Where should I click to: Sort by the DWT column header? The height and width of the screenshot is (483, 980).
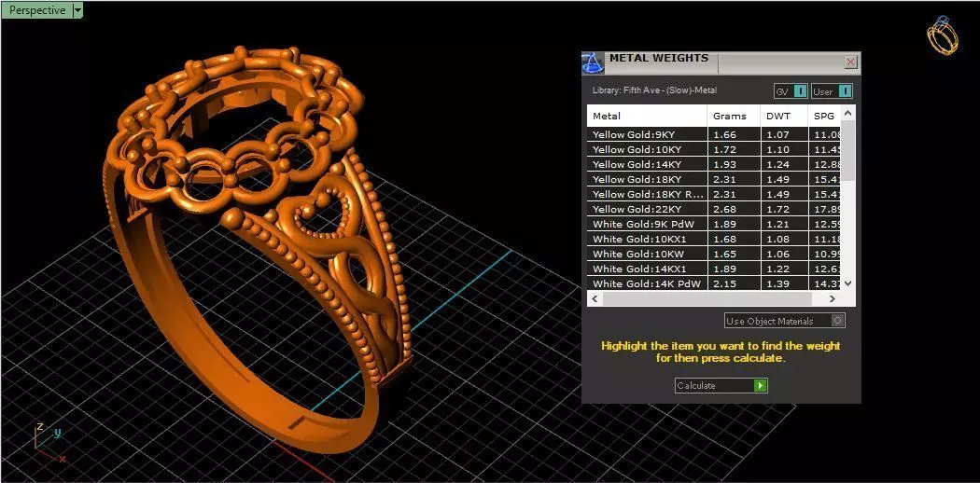pos(784,116)
